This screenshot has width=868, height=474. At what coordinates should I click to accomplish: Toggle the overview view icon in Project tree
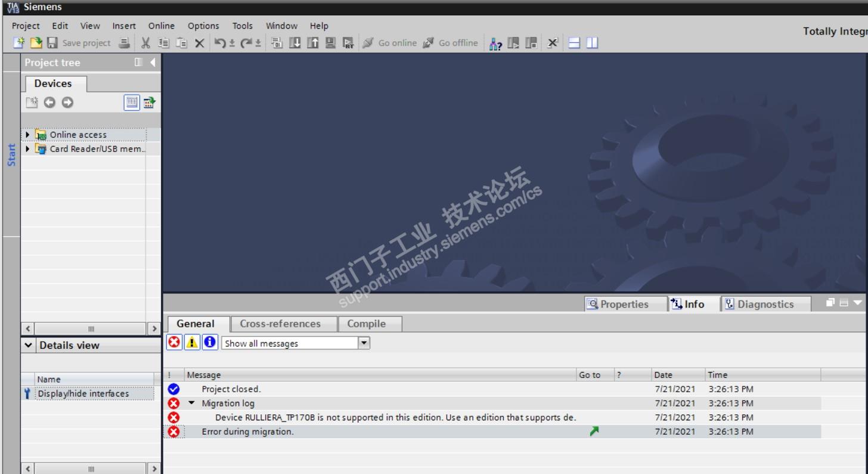coord(132,103)
